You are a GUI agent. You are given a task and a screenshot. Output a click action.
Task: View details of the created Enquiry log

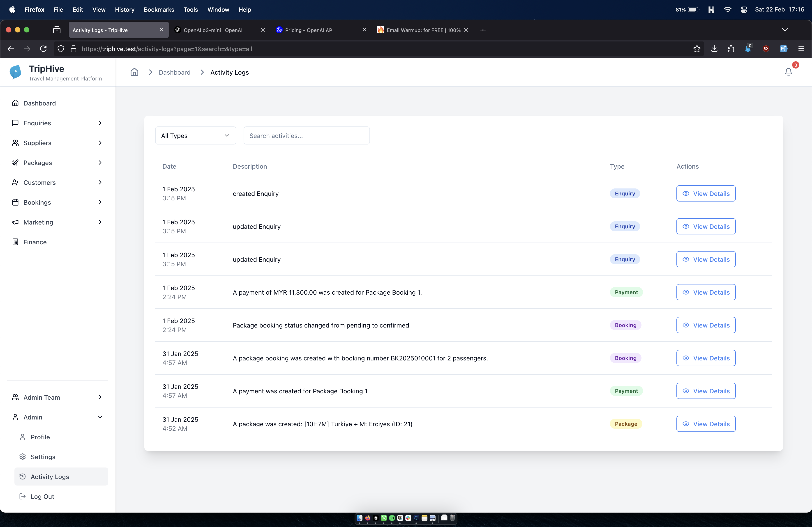706,193
